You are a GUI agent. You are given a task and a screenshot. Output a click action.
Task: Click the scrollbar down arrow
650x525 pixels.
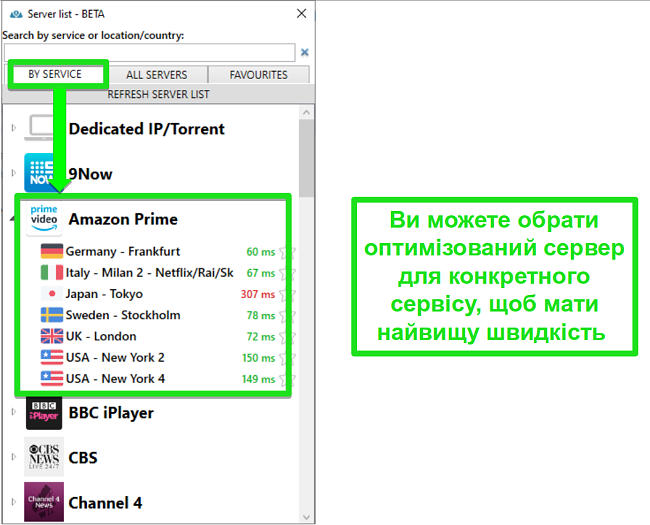[306, 517]
